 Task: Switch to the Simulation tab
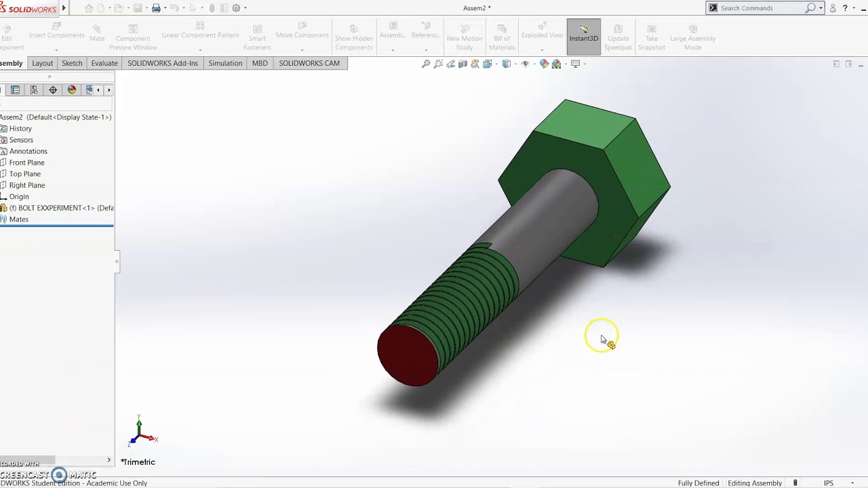pos(225,63)
